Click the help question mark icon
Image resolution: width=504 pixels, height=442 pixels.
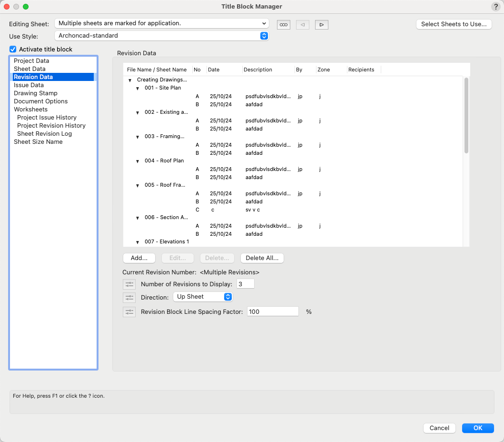[x=495, y=7]
